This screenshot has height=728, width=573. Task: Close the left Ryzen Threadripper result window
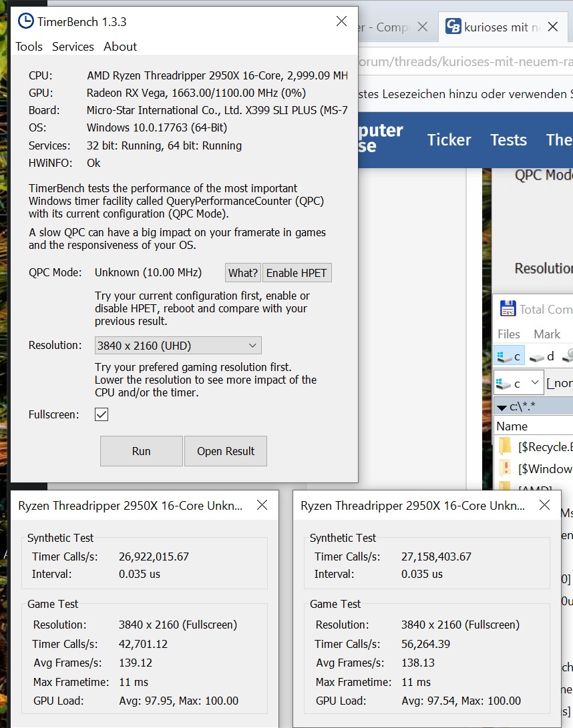(262, 504)
